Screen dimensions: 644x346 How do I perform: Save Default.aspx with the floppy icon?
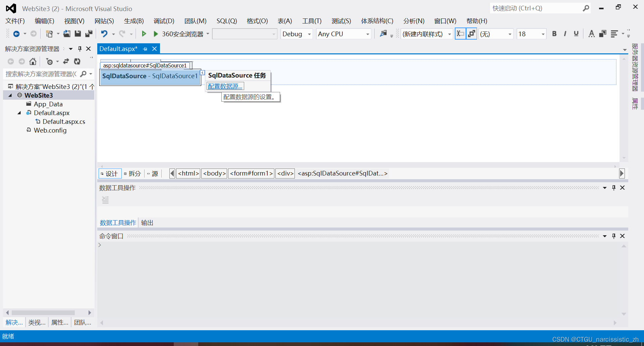(x=78, y=34)
